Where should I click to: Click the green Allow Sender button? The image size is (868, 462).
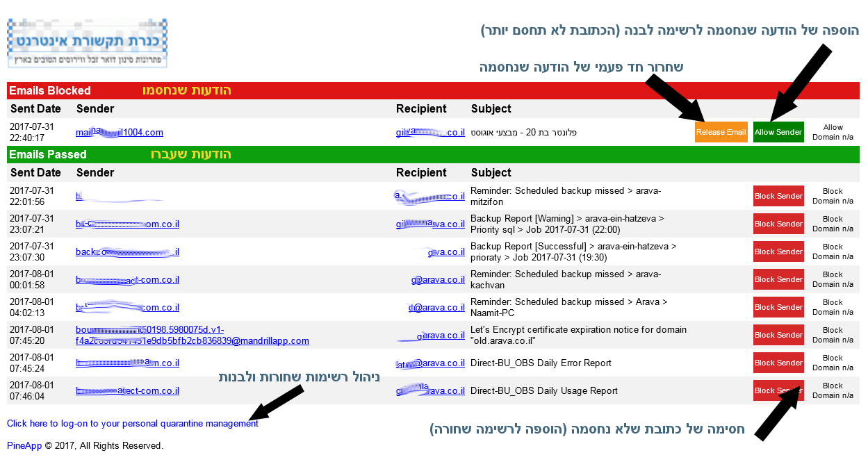pos(778,132)
